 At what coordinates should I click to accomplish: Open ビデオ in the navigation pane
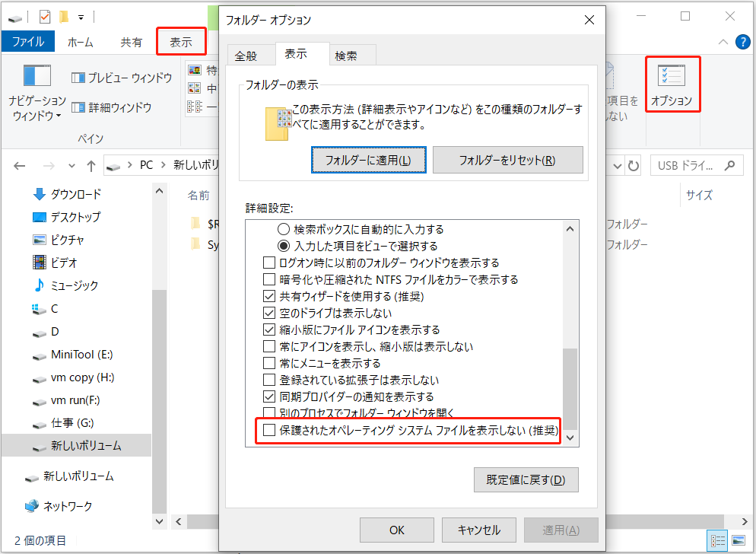[55, 263]
